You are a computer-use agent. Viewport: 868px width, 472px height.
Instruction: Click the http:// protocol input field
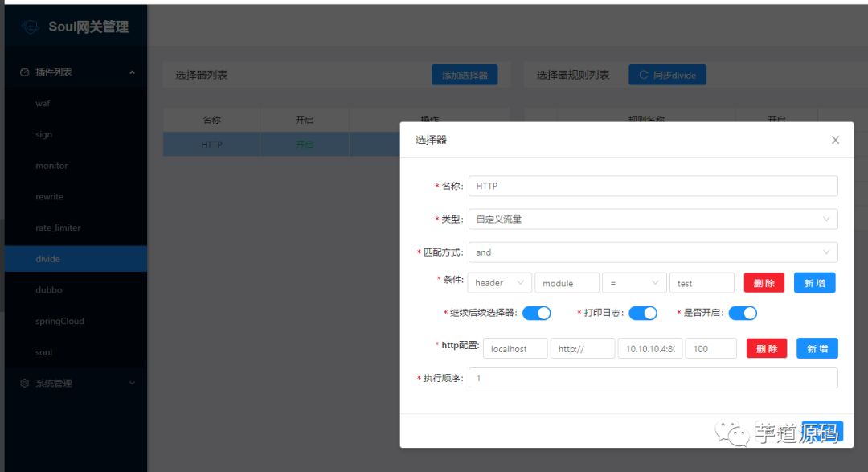(x=583, y=348)
